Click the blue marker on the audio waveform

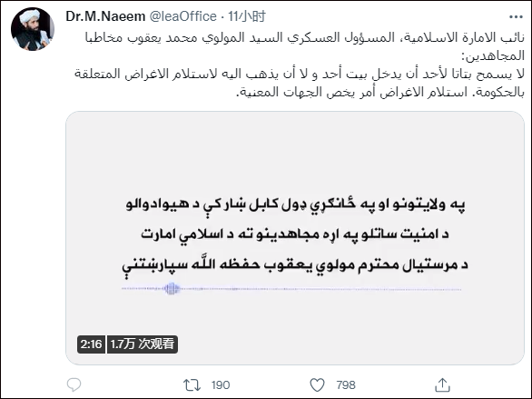tap(172, 289)
